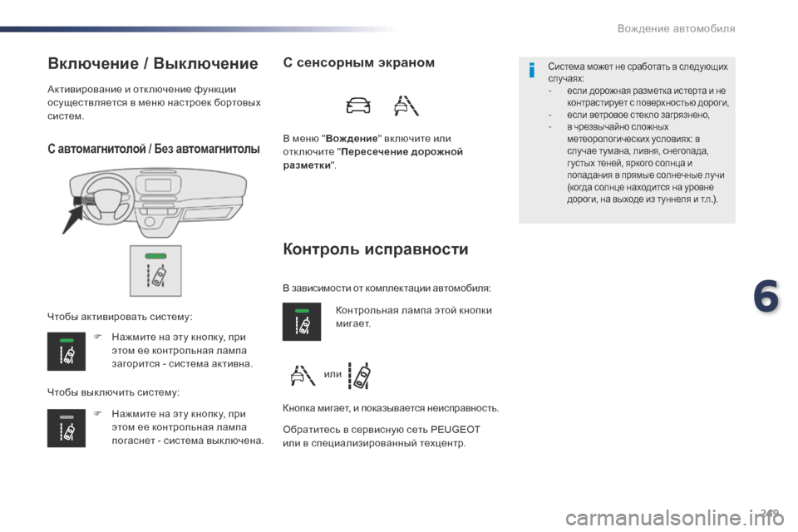Click the dashboard diagram with arrow
The image size is (798, 532).
[155, 203]
